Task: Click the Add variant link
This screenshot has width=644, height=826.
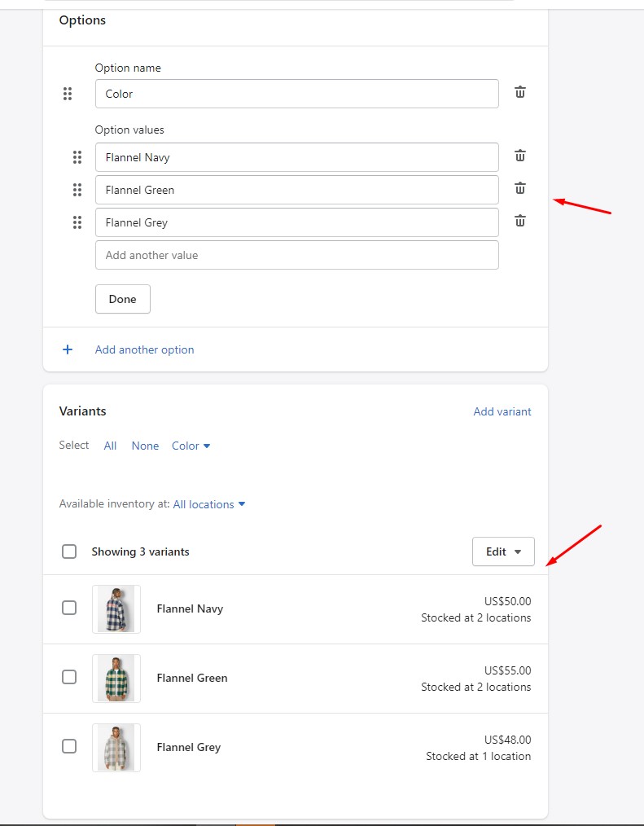Action: point(502,411)
